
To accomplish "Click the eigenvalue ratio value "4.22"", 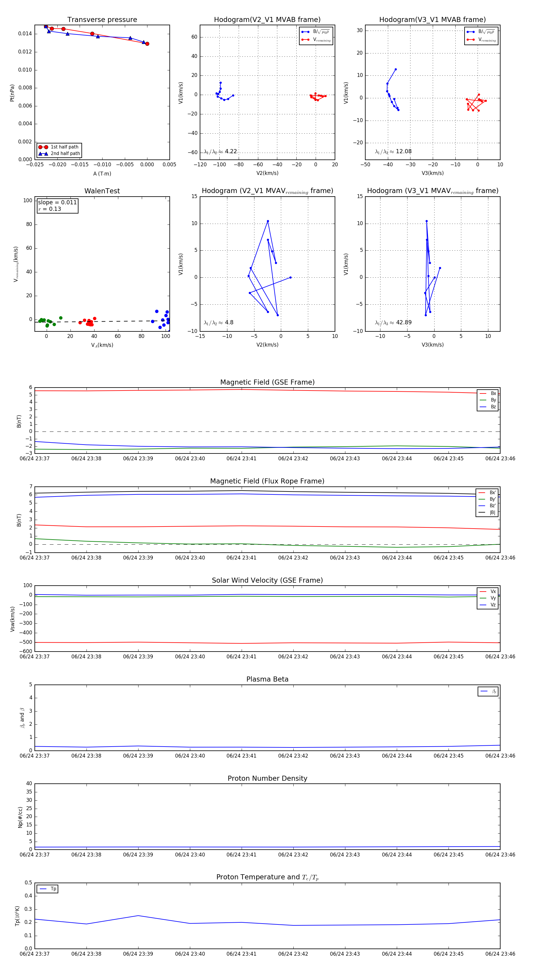I will 231,151.
